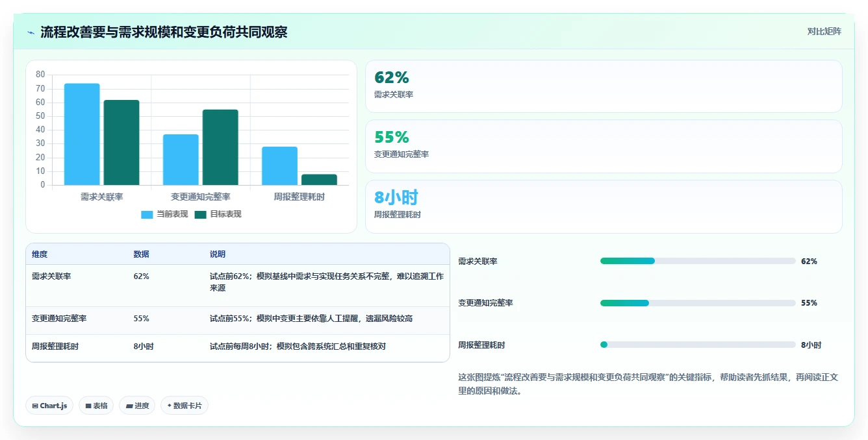This screenshot has width=868, height=440.
Task: Select the 62% 需求关联率 data card
Action: [x=604, y=86]
